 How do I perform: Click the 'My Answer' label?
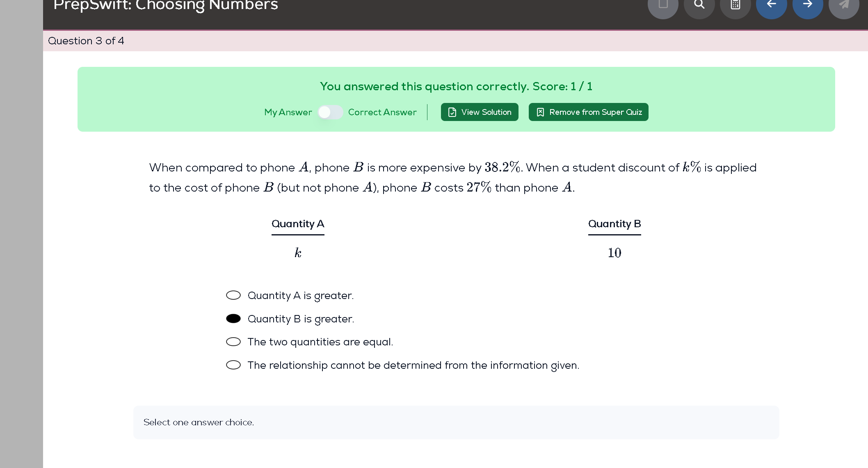[288, 112]
